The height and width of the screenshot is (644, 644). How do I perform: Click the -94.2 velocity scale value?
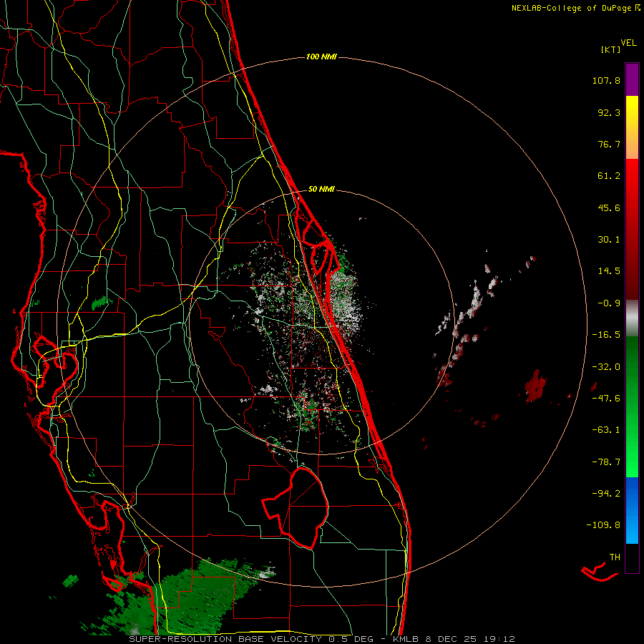coord(606,493)
